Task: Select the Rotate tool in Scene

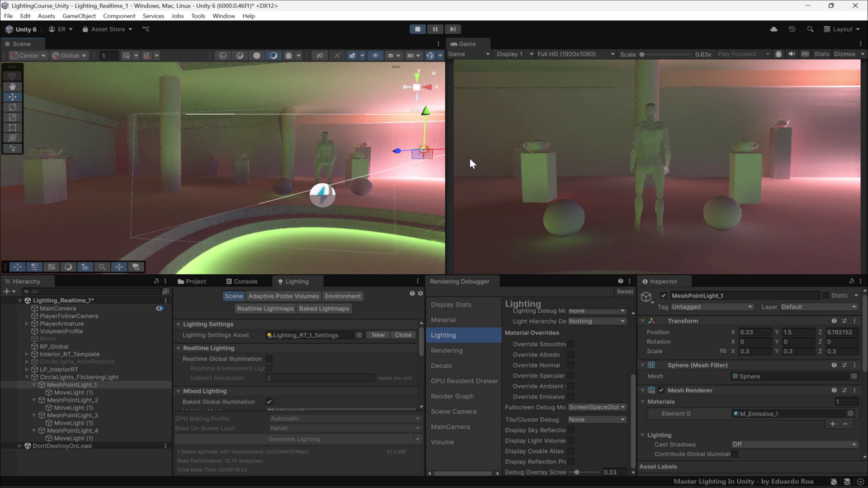Action: click(12, 107)
